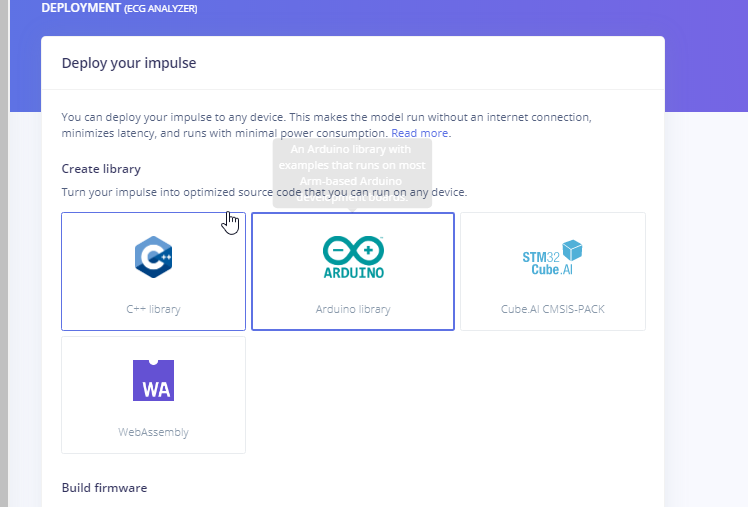748x507 pixels.
Task: Select the Cube.AI CMSIS-PACK label
Action: tap(552, 309)
